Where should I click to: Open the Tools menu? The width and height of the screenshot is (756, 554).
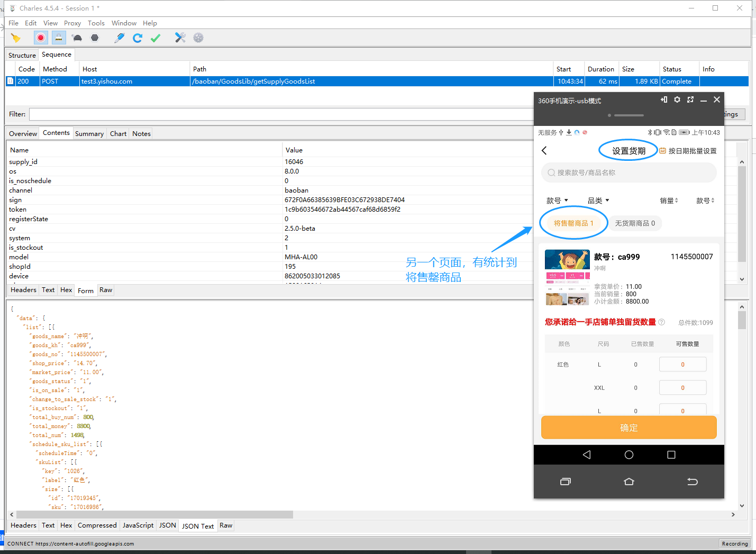pyautogui.click(x=96, y=23)
